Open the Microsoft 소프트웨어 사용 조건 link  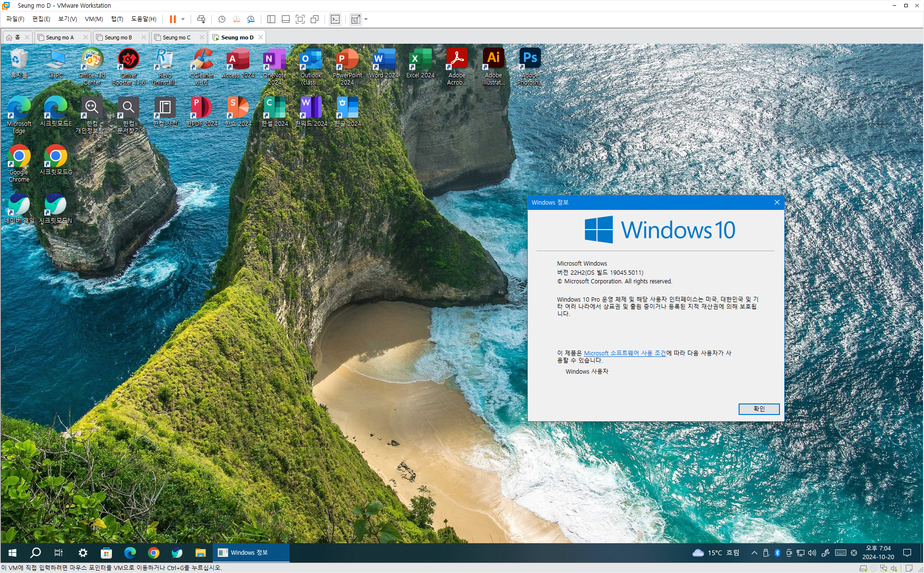point(624,353)
